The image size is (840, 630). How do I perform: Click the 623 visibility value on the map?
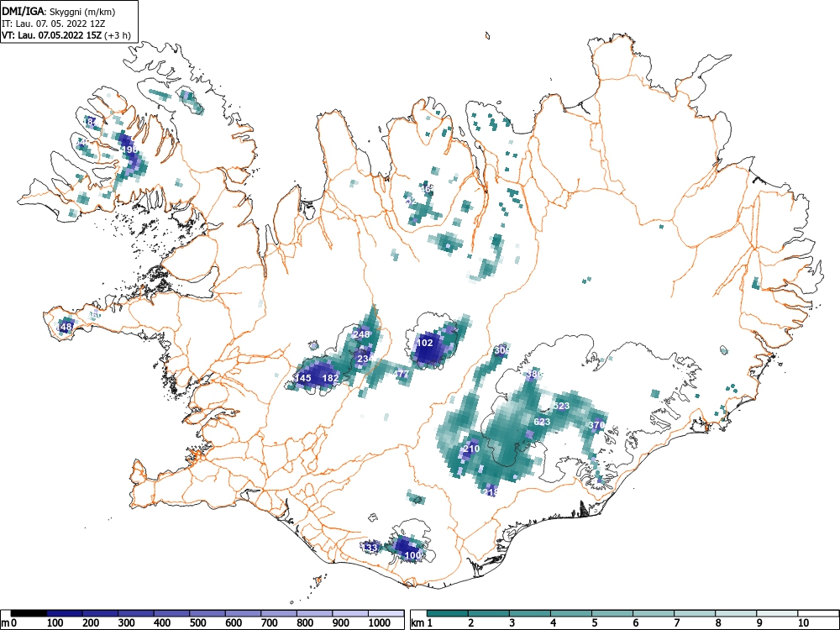pyautogui.click(x=542, y=423)
